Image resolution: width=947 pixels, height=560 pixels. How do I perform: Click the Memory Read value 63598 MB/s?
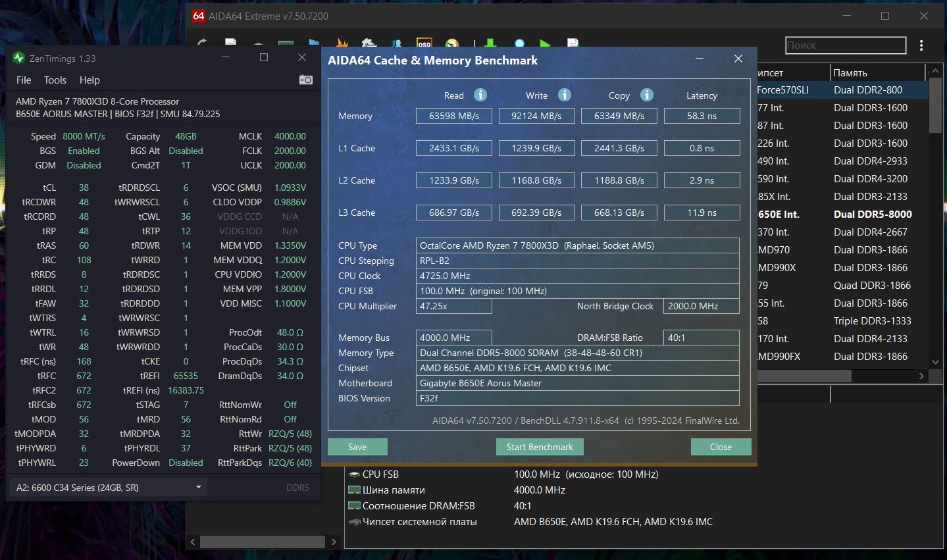coord(454,116)
